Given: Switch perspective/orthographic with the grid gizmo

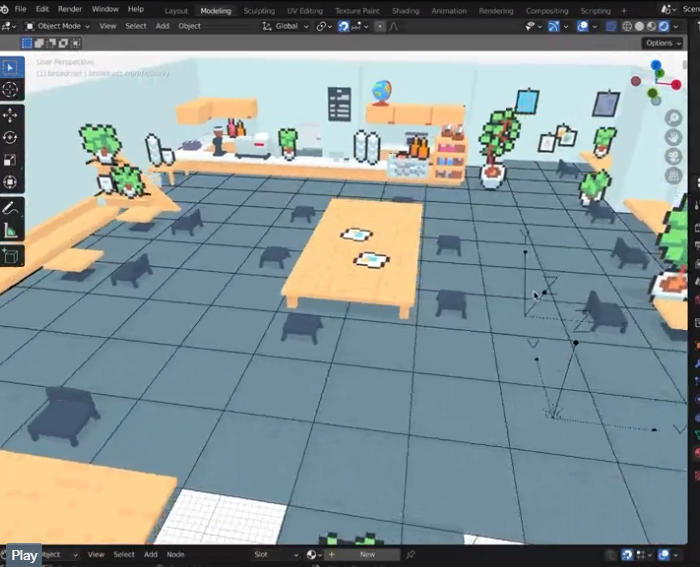Looking at the screenshot, I should [x=673, y=176].
